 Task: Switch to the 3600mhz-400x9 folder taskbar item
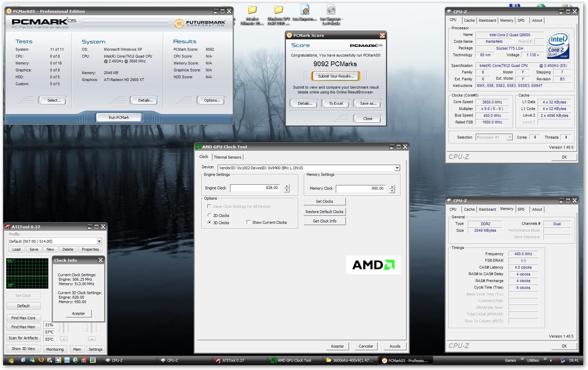350,360
